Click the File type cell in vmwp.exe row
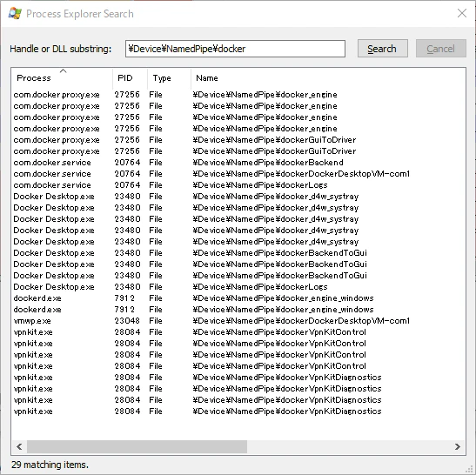 coord(156,321)
